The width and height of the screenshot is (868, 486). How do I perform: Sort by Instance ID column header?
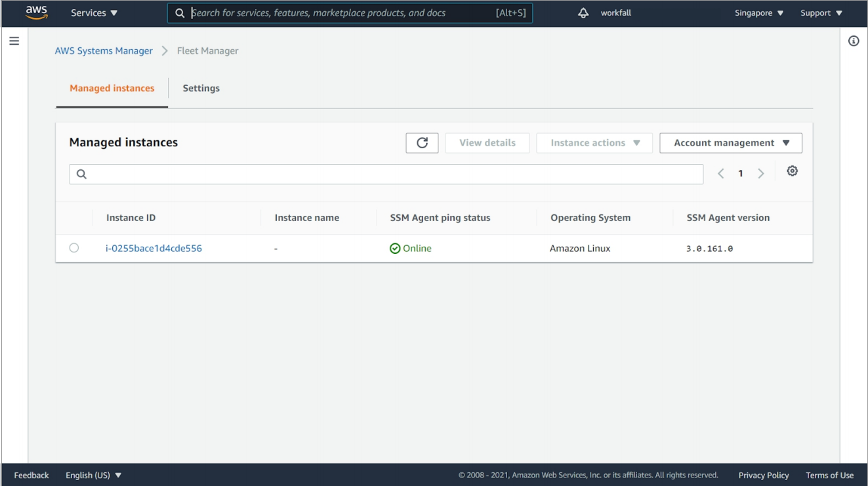click(x=131, y=218)
